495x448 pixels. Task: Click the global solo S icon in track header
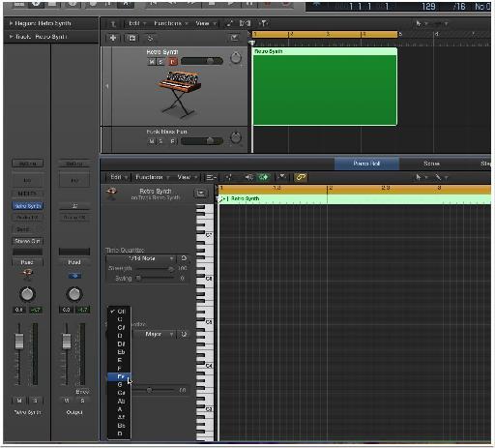(150, 38)
